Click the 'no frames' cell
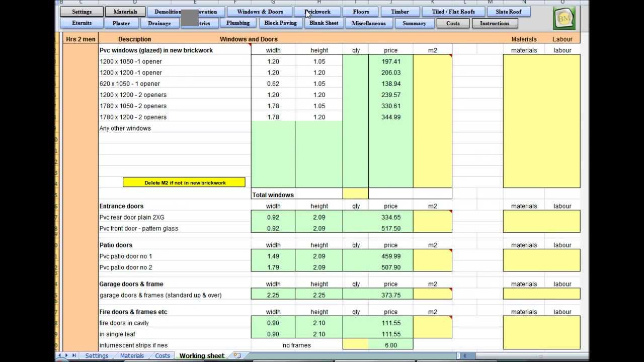The image size is (644, 362). [x=297, y=345]
